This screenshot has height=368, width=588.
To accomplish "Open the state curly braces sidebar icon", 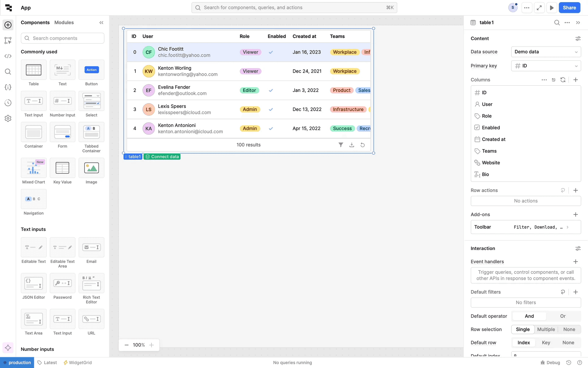I will (8, 87).
